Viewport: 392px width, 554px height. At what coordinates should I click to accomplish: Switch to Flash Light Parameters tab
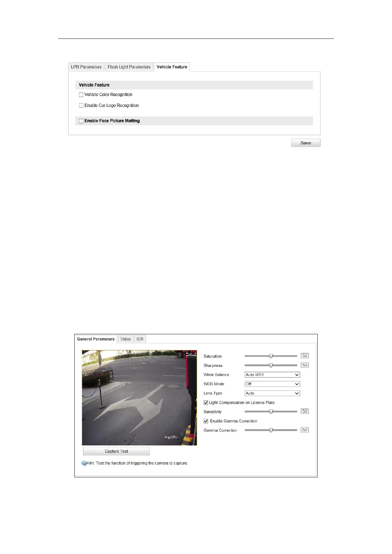click(x=129, y=67)
